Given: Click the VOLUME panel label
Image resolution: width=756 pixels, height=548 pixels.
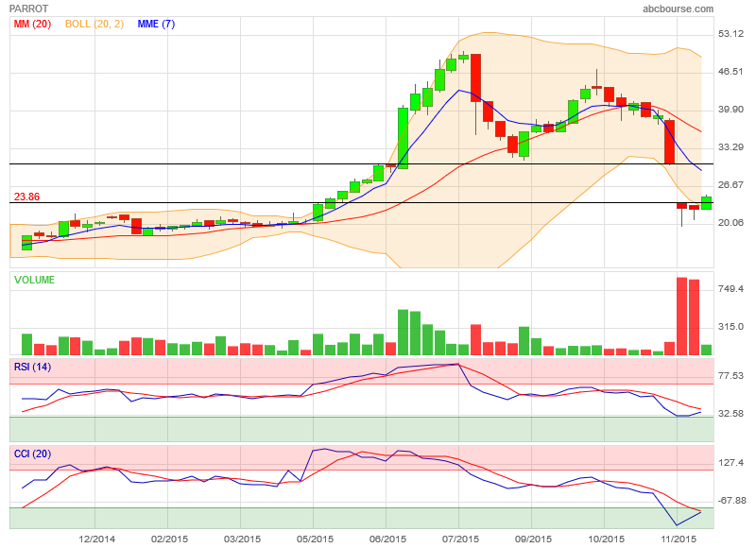Looking at the screenshot, I should click(34, 280).
